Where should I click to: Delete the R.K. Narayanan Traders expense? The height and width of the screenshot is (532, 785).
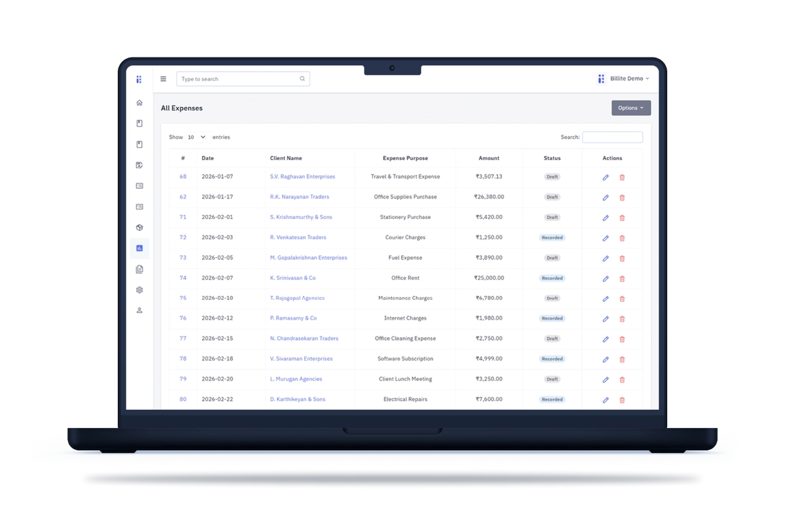pos(622,197)
